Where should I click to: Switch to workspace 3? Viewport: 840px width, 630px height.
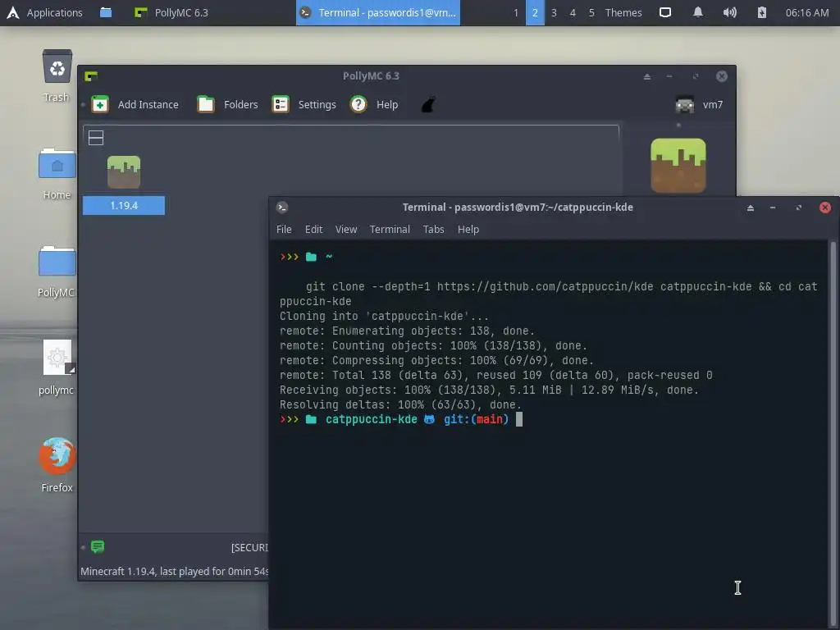point(554,12)
